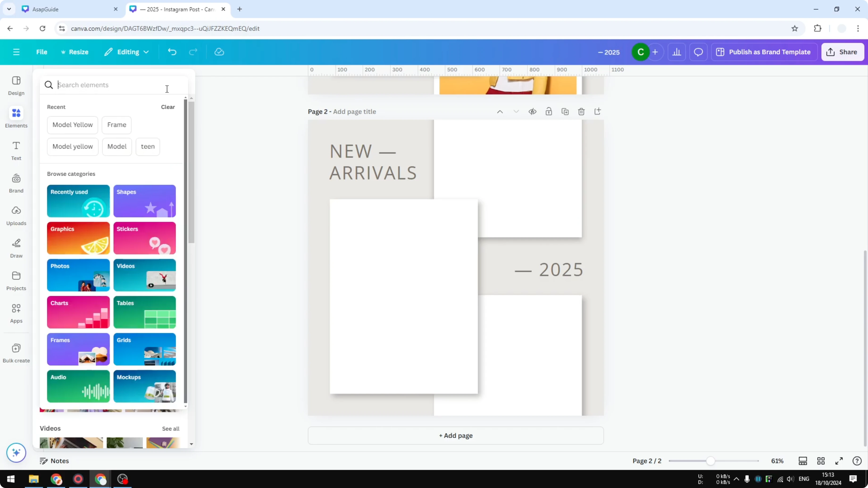Lock Page 2 using the padlock icon
The height and width of the screenshot is (488, 868).
pos(549,112)
